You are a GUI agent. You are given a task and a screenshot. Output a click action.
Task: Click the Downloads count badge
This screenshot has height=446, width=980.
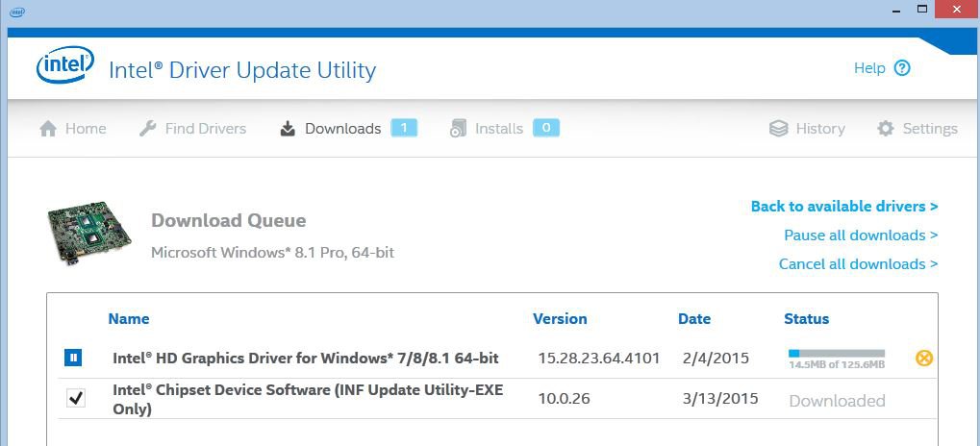pyautogui.click(x=404, y=128)
